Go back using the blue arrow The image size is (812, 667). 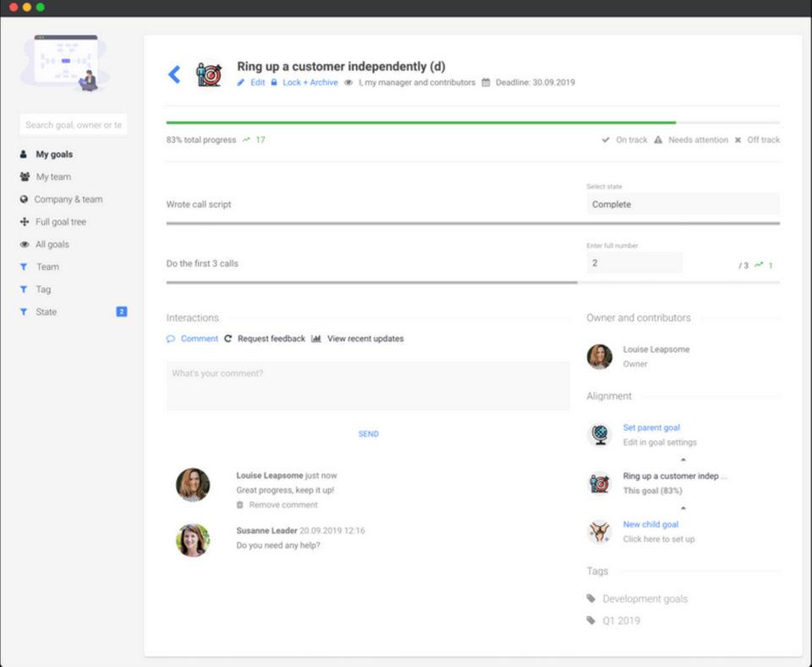[x=174, y=74]
